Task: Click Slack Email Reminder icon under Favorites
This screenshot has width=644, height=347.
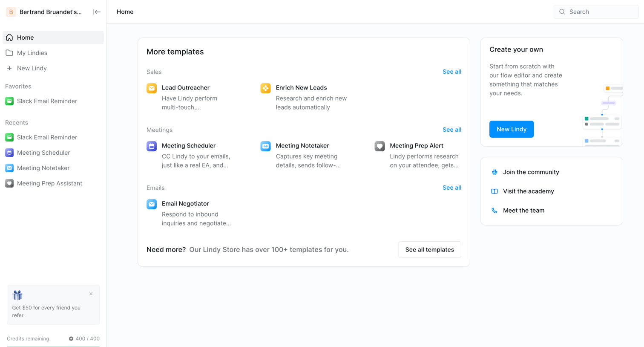Action: coord(9,101)
